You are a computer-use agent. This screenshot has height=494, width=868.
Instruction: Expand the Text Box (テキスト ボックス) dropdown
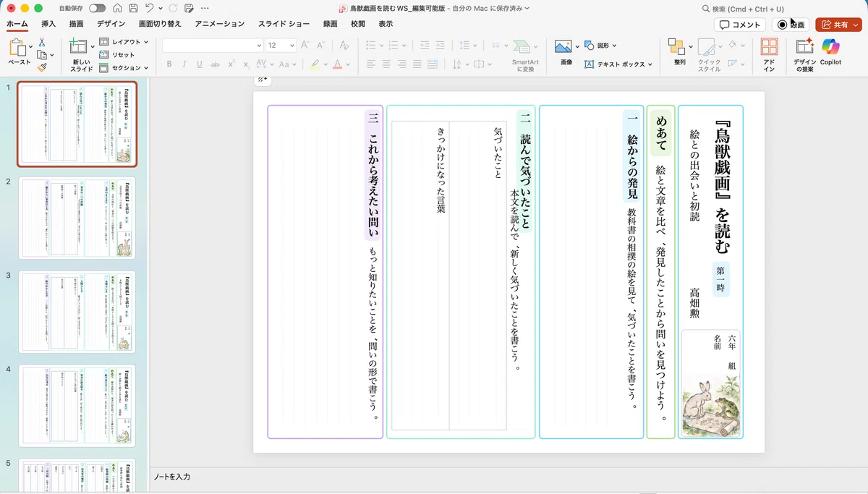pos(650,64)
